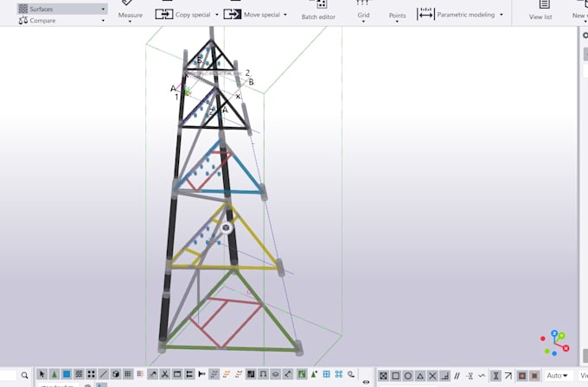Expand the Grid dropdown arrow
This screenshot has height=387, width=588.
pyautogui.click(x=363, y=22)
